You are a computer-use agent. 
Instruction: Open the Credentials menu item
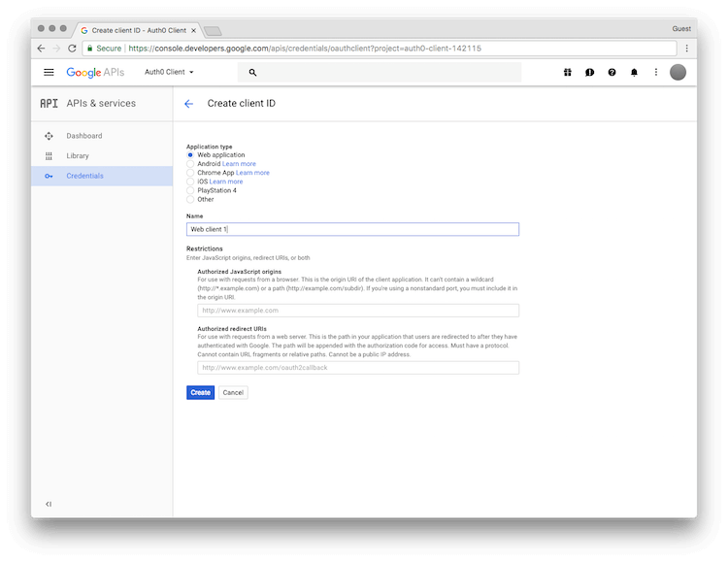tap(102, 176)
